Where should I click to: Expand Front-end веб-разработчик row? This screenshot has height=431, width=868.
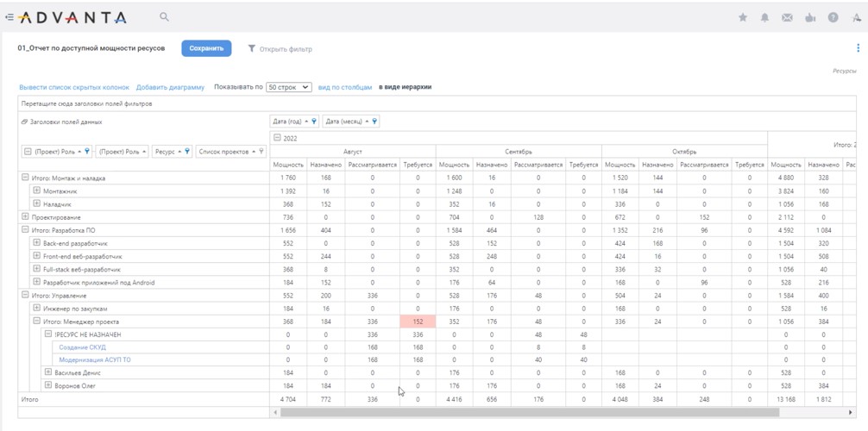tap(36, 256)
